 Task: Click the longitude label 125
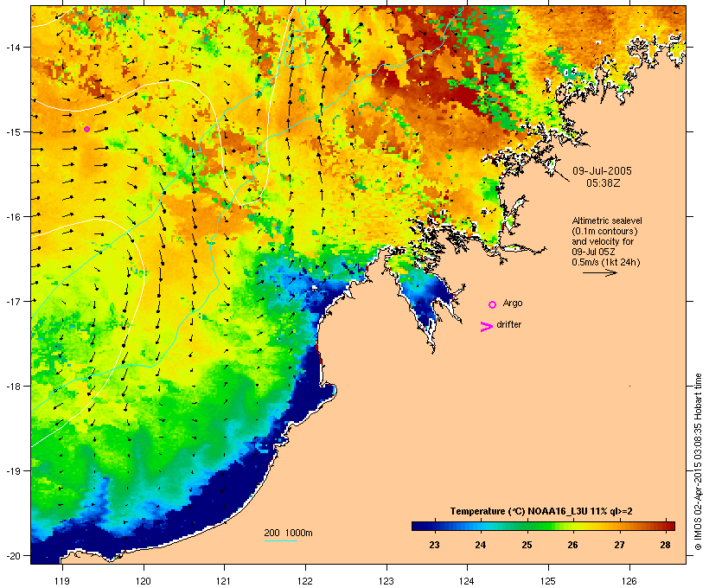[x=548, y=581]
